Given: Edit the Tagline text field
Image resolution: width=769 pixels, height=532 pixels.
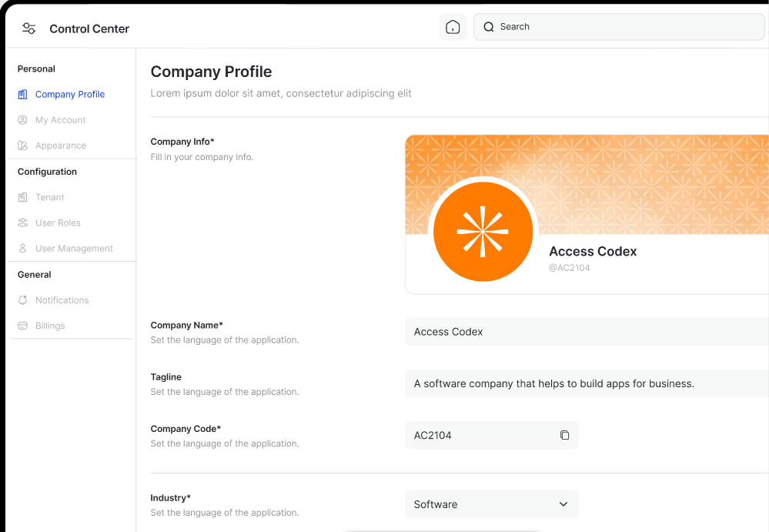Looking at the screenshot, I should coord(585,383).
